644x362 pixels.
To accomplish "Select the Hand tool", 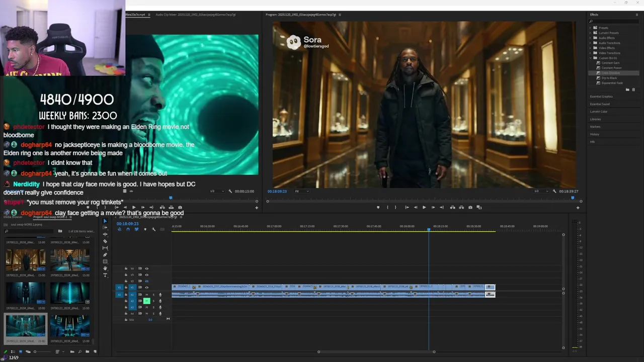I will [x=105, y=268].
